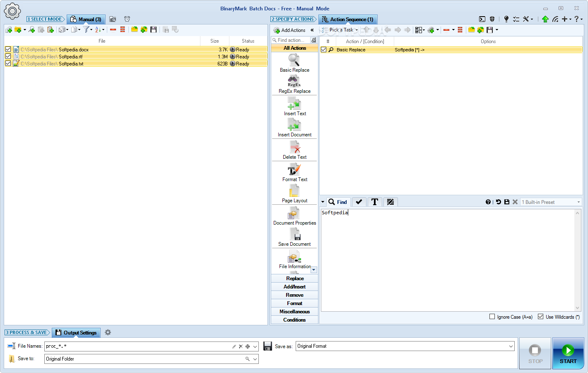This screenshot has width=588, height=373.
Task: Collapse the Add Actions panel with double chevron
Action: (x=312, y=30)
